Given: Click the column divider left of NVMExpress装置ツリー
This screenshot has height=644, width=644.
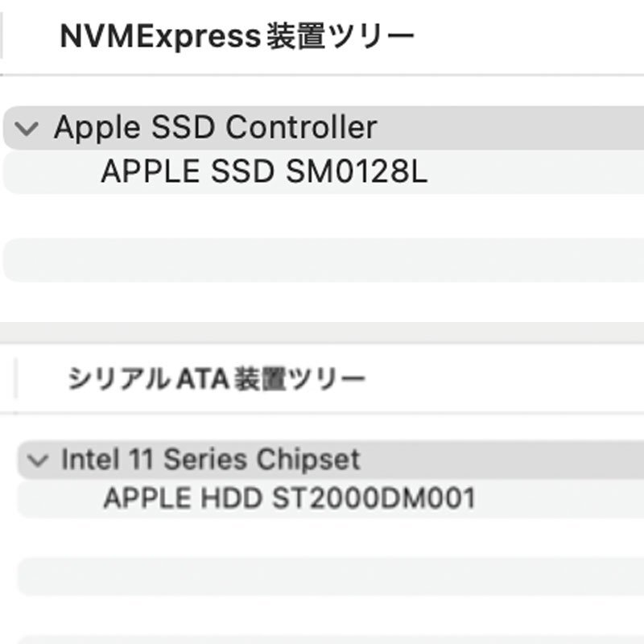Looking at the screenshot, I should (2, 37).
